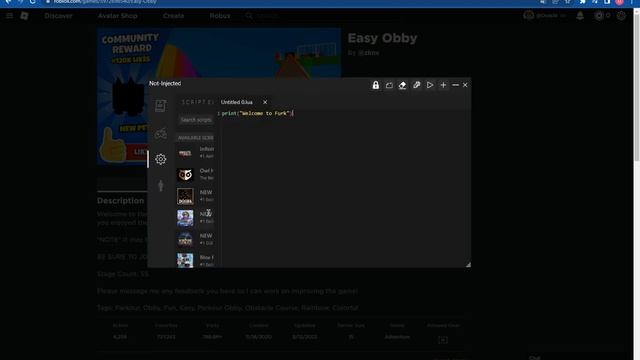The width and height of the screenshot is (640, 360).
Task: Add a new script tab with plus icon
Action: pos(443,85)
